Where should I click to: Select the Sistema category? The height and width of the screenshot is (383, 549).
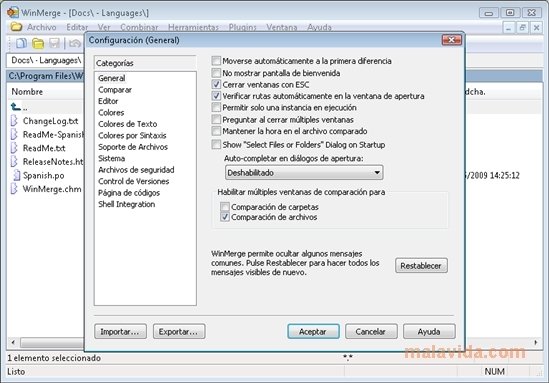tap(111, 158)
